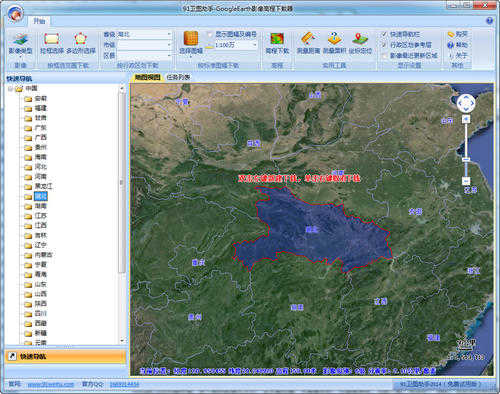Open the 市级 city dropdown

click(x=144, y=45)
